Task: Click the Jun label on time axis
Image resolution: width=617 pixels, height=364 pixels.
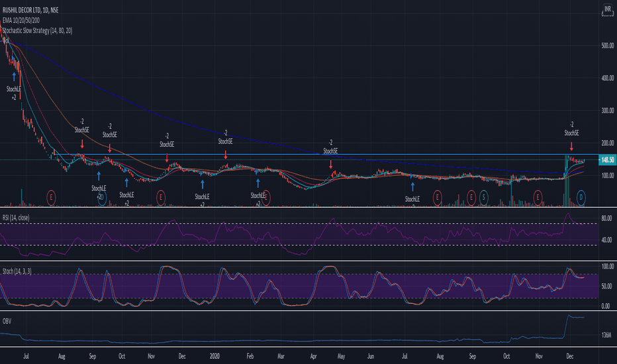Action: click(370, 356)
